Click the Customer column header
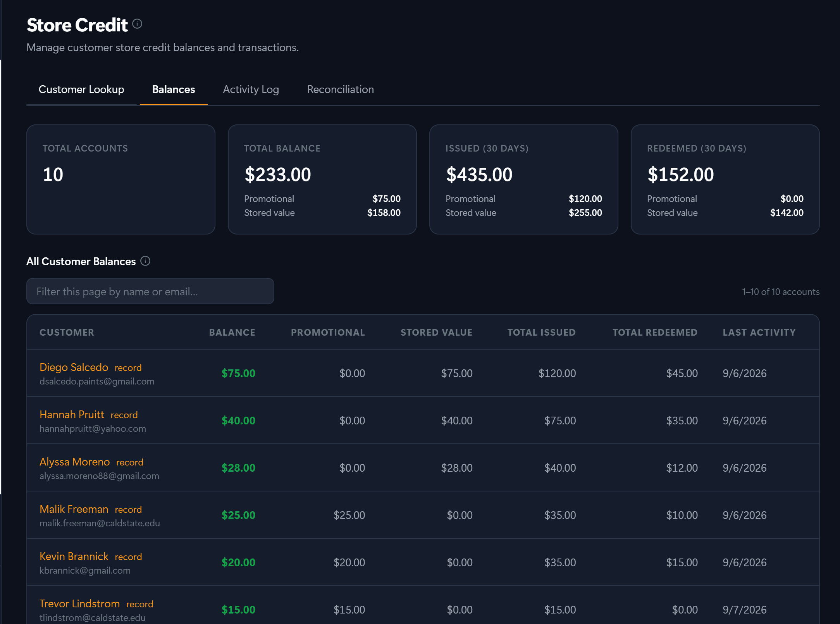The height and width of the screenshot is (624, 840). point(67,332)
